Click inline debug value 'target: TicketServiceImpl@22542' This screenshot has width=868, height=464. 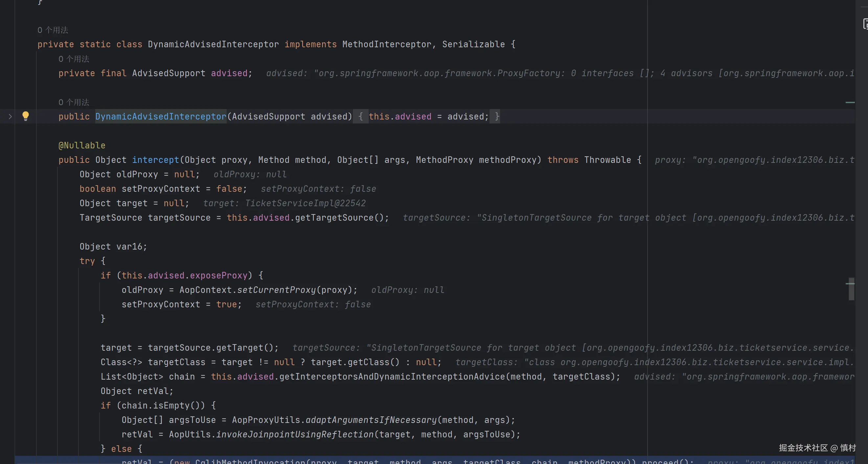click(x=284, y=203)
